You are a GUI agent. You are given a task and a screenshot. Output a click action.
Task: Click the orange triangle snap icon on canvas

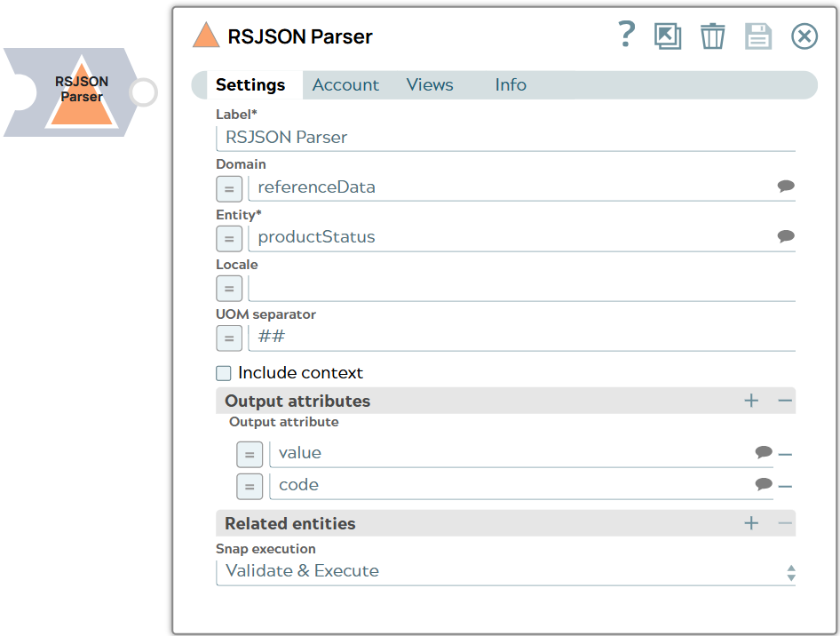pos(83,91)
